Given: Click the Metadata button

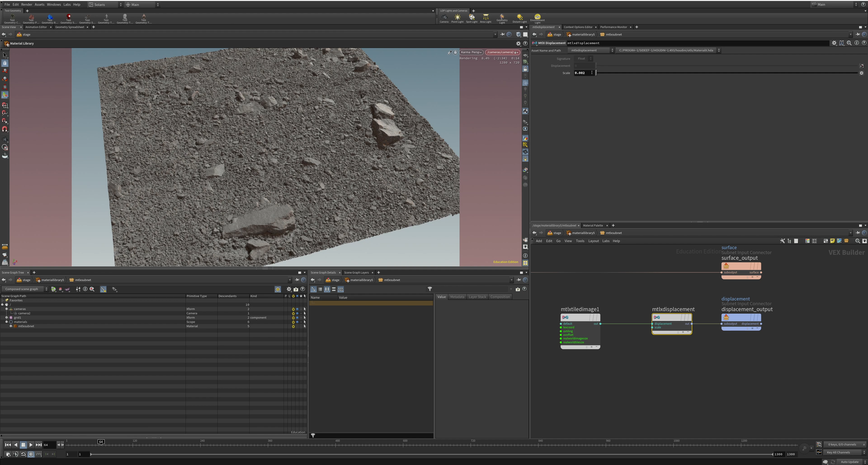Looking at the screenshot, I should pyautogui.click(x=457, y=297).
